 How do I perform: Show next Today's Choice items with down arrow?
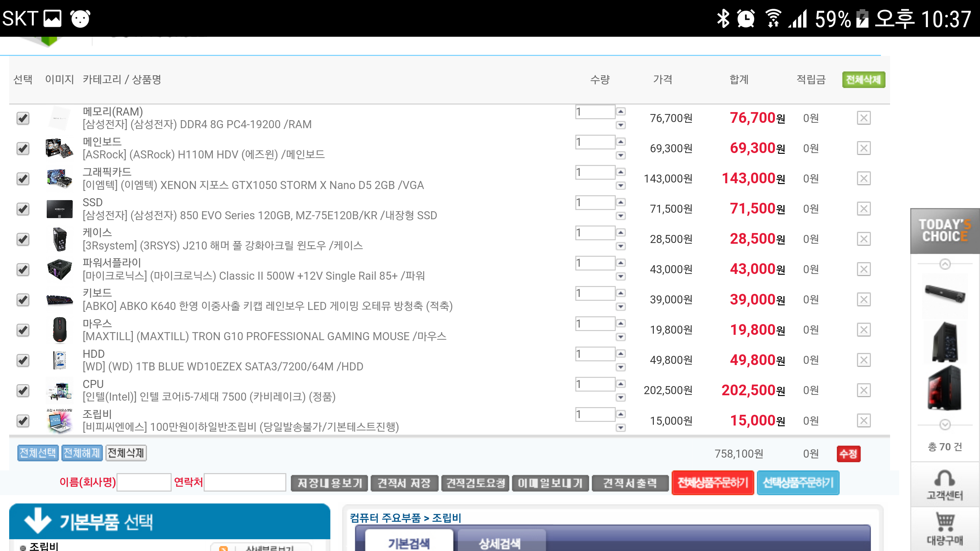pos(945,424)
